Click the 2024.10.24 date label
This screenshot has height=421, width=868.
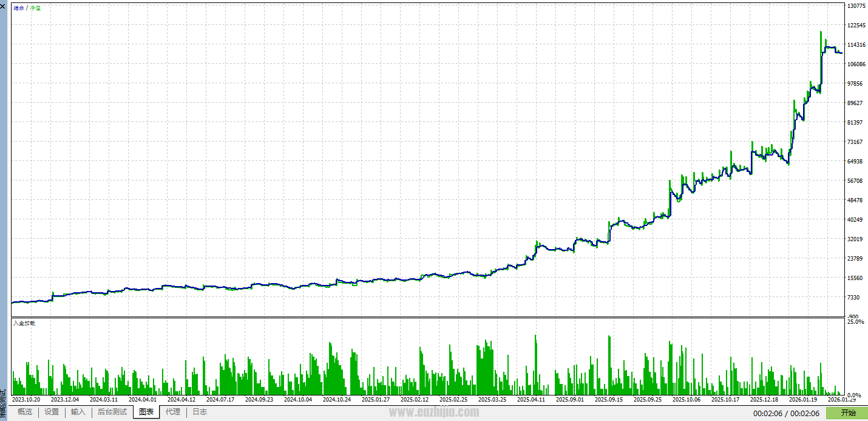pyautogui.click(x=337, y=400)
